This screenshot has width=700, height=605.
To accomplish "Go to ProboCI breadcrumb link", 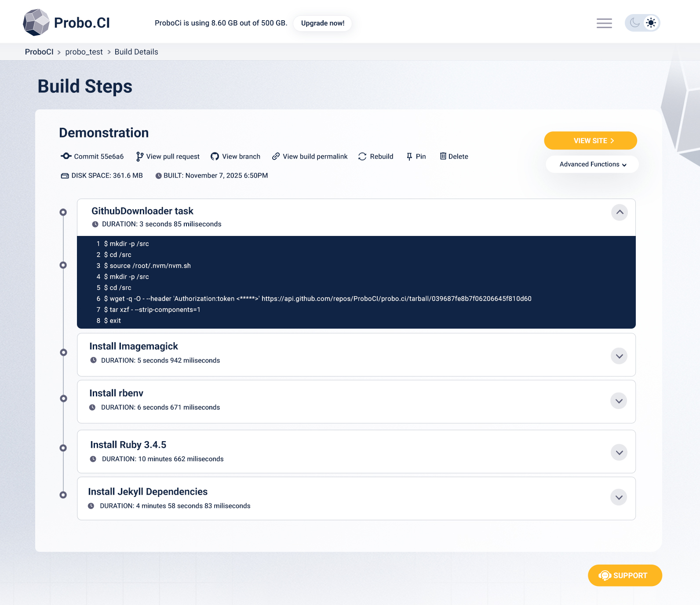I will click(39, 52).
